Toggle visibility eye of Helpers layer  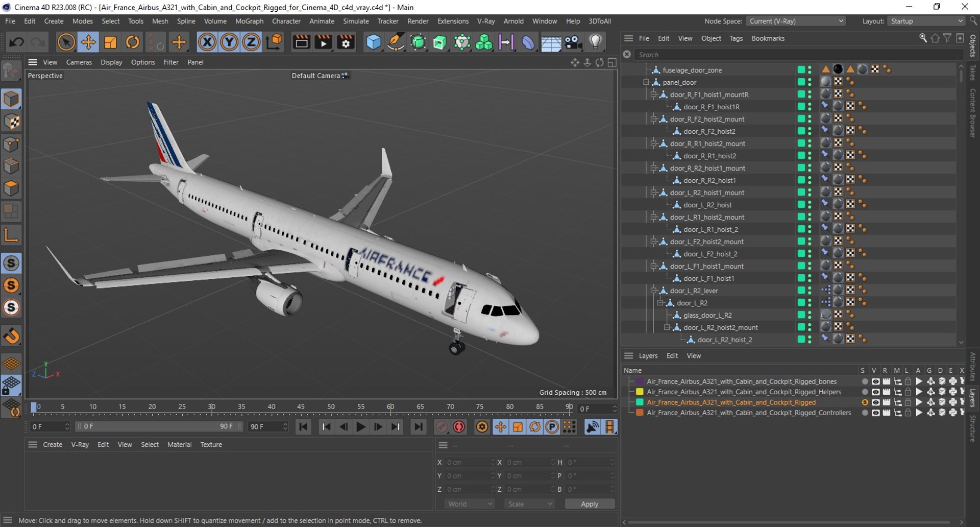click(875, 392)
